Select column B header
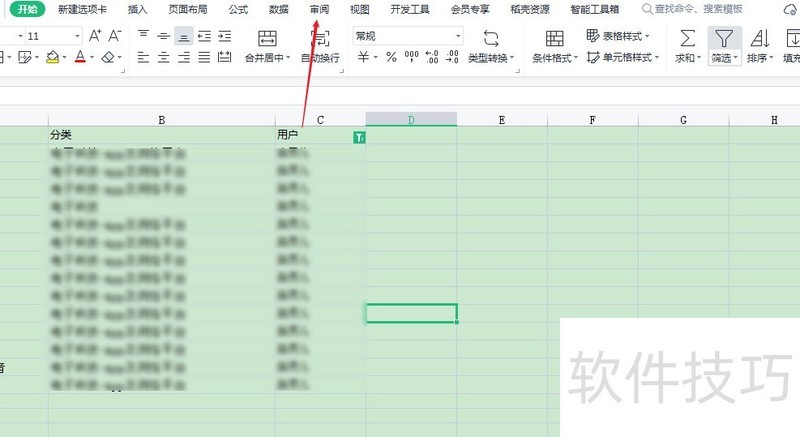 (x=162, y=120)
